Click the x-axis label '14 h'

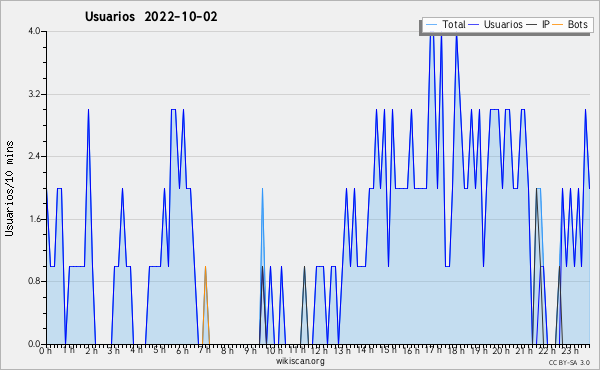coord(365,350)
